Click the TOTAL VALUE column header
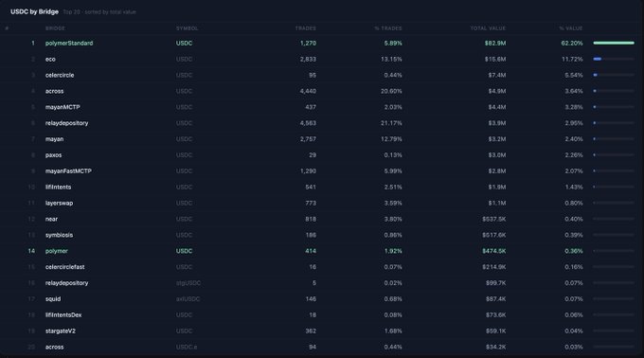This screenshot has height=358, width=644. (x=488, y=28)
